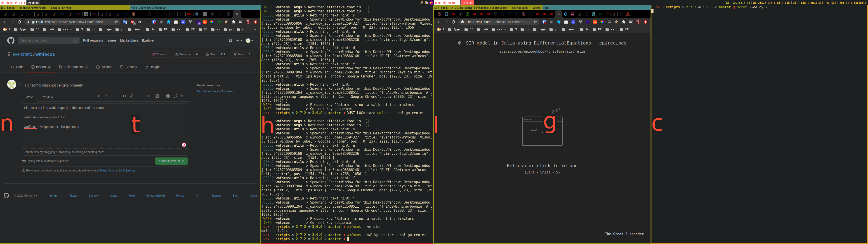The width and height of the screenshot is (868, 244).
Task: Open the Contact GitHub footer link
Action: (155, 195)
